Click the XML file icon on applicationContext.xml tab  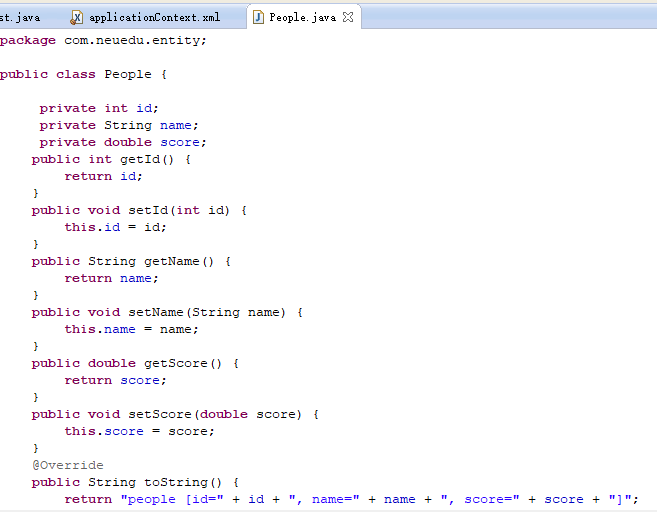pos(76,18)
